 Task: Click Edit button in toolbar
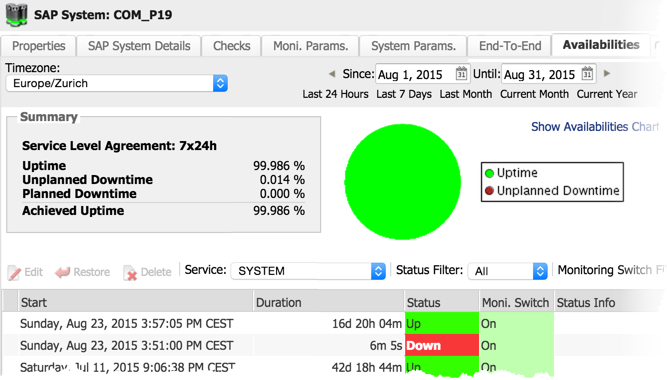point(25,272)
